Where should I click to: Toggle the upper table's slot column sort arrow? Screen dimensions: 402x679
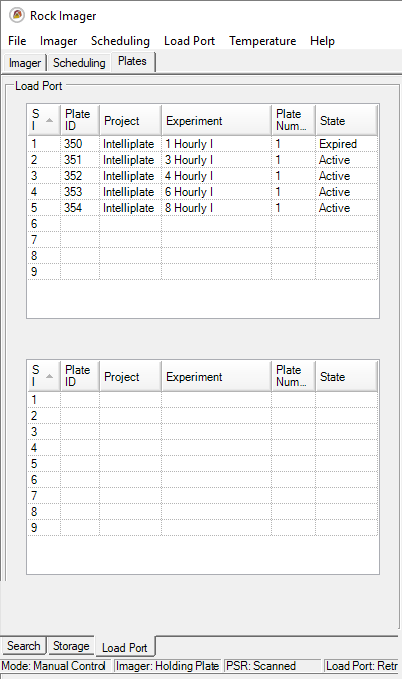pos(49,120)
